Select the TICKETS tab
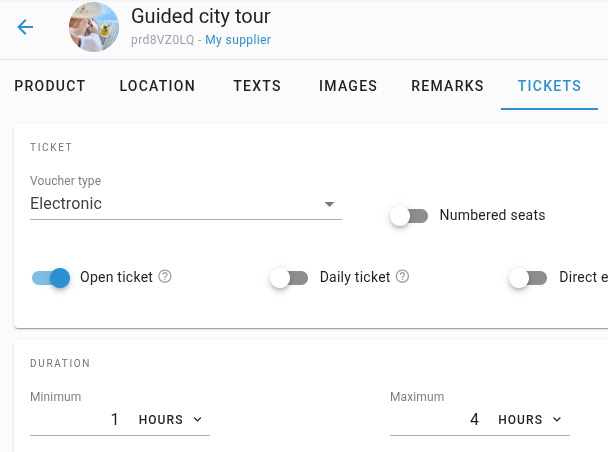Viewport: 608px width, 452px height. (x=549, y=86)
